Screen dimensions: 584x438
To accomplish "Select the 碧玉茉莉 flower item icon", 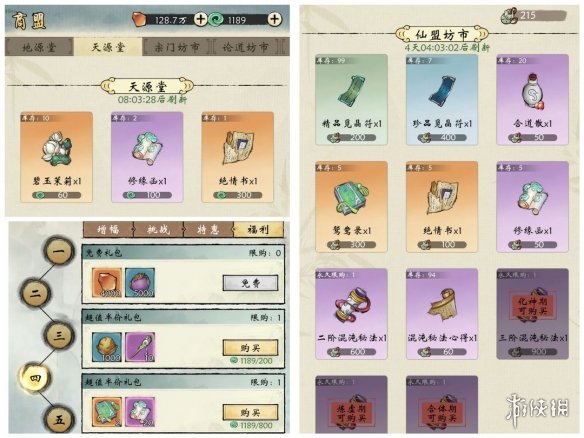I will coord(56,149).
